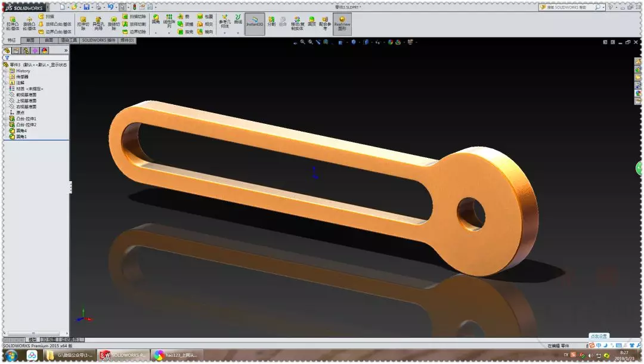Choose the Draft (拔模) feature
This screenshot has width=644, height=364.
[x=185, y=24]
